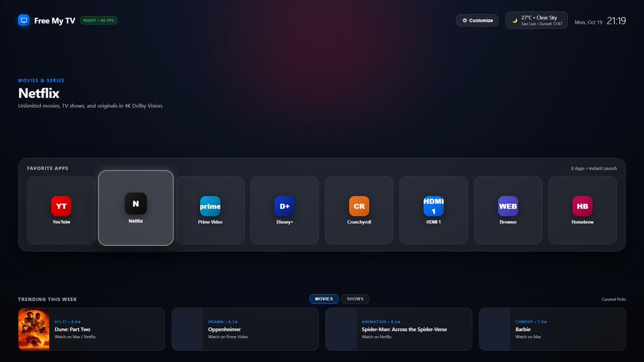Launch the YouTube app icon
The width and height of the screenshot is (644, 362).
(x=61, y=206)
